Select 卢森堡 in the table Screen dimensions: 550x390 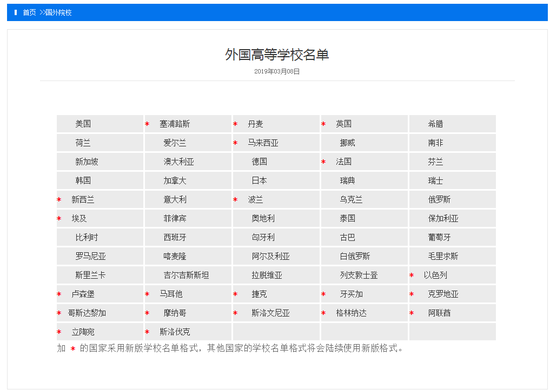click(83, 294)
